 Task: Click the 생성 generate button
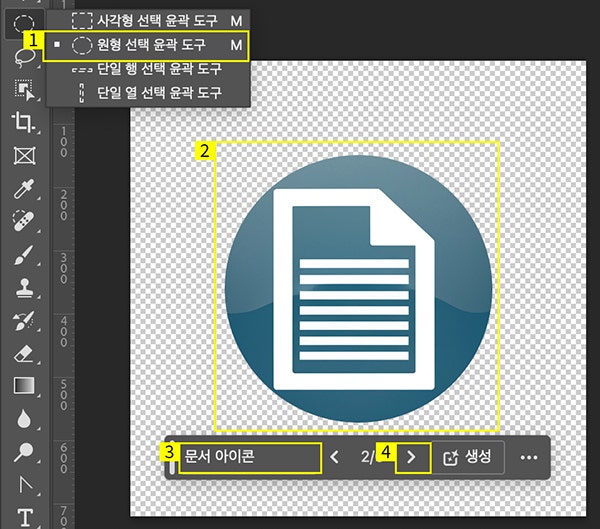(468, 457)
